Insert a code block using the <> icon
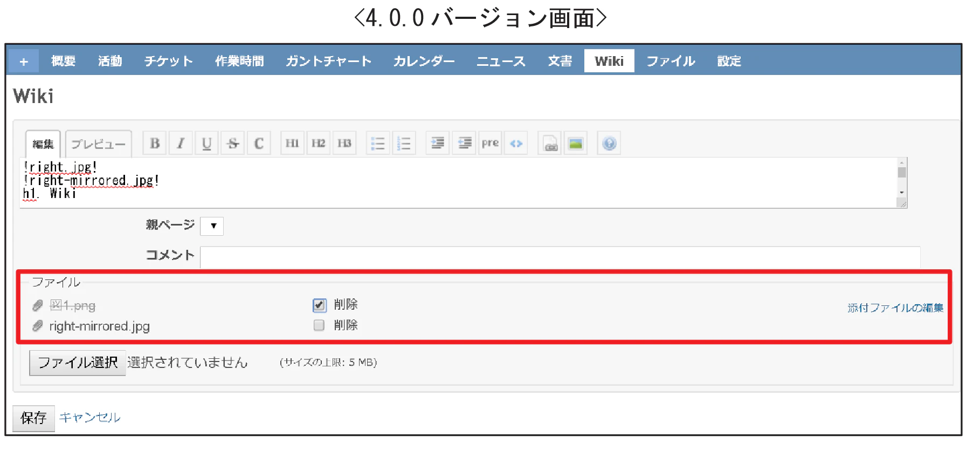Viewport: 980px width, 464px height. coord(516,144)
